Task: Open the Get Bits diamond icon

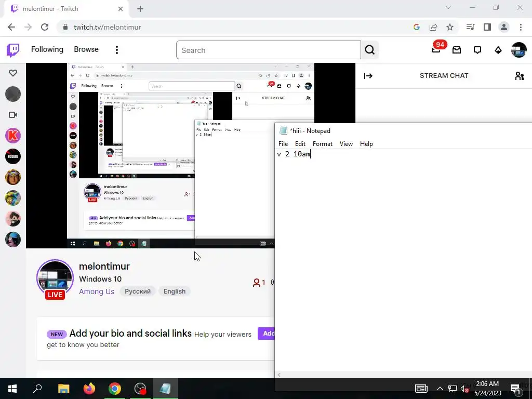Action: [498, 50]
